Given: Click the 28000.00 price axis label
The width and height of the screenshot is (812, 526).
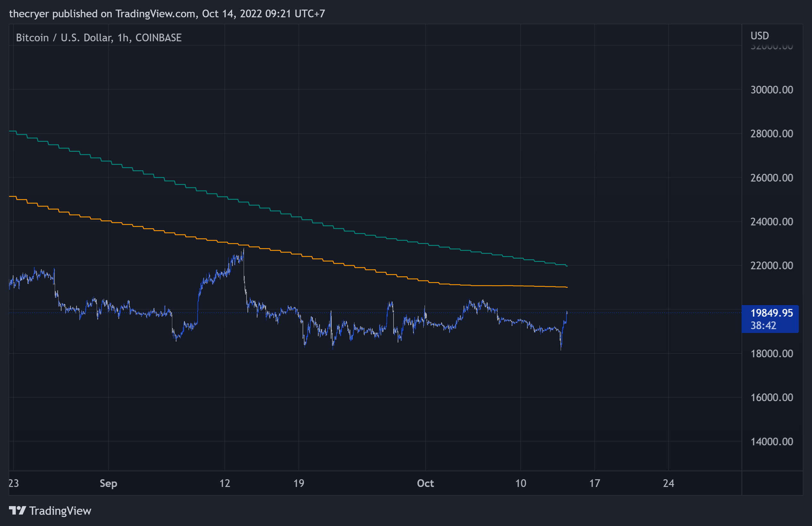Looking at the screenshot, I should click(772, 134).
